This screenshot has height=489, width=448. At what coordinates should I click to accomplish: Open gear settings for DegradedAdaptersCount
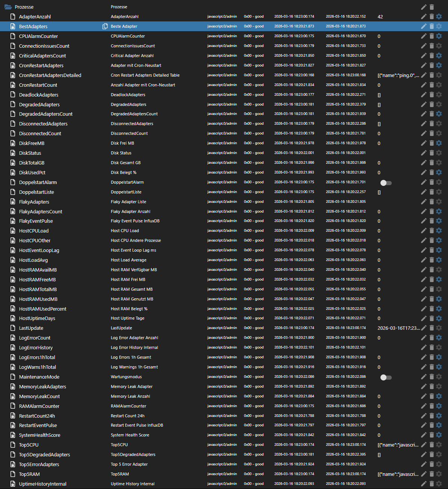pyautogui.click(x=439, y=114)
